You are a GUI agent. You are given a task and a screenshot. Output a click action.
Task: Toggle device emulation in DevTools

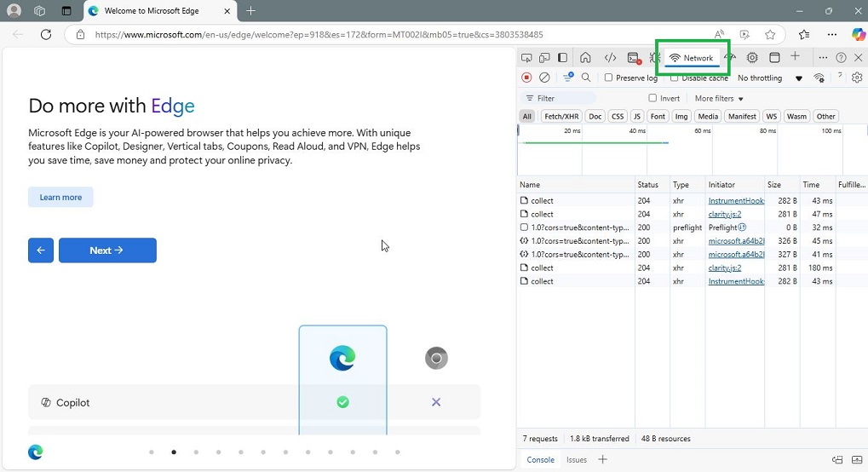[x=544, y=58]
